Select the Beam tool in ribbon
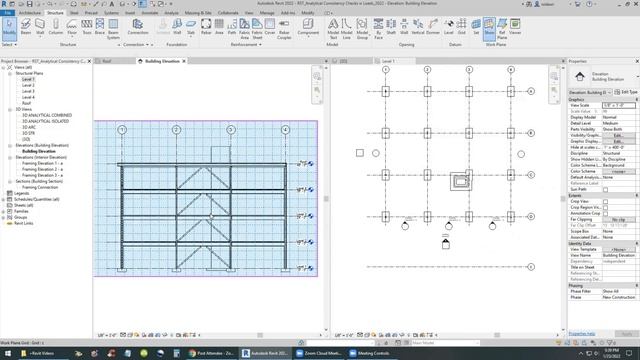Screen dimensions: 640x360 (x=26, y=27)
